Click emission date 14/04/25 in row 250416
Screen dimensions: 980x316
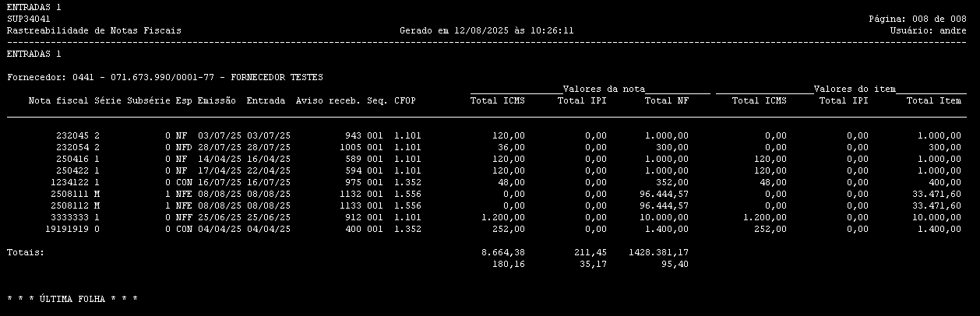tap(220, 159)
